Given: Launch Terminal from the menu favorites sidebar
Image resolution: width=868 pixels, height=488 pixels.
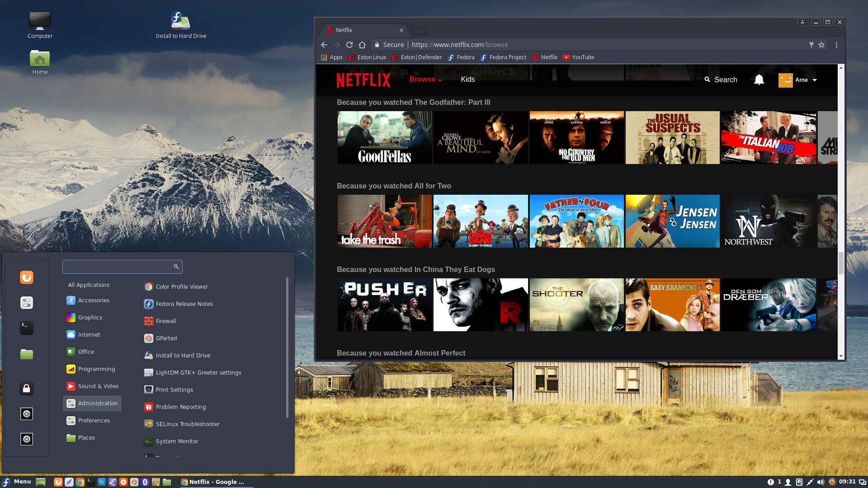Looking at the screenshot, I should (27, 328).
